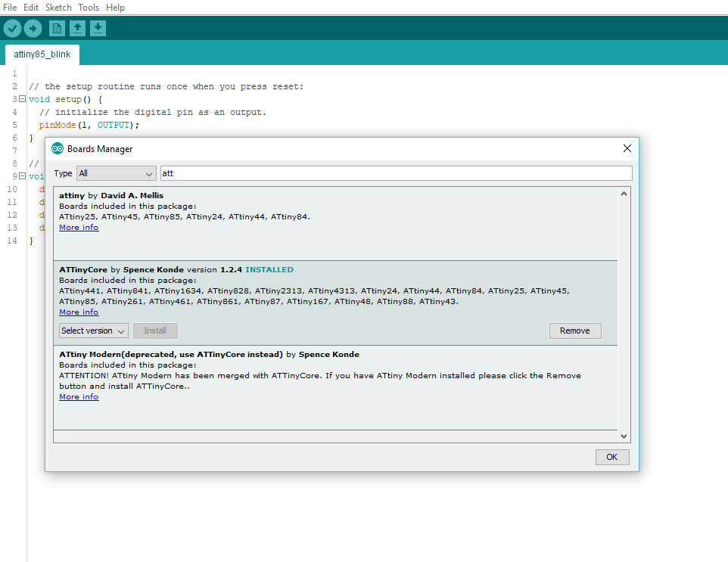Collapse the setup() function fold marker
Screen dimensions: 728x562
(22, 99)
